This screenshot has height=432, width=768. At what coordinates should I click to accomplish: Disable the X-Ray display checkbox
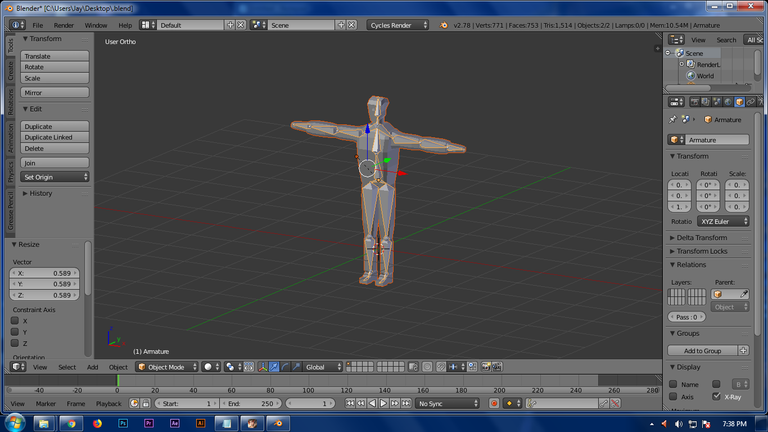(716, 397)
